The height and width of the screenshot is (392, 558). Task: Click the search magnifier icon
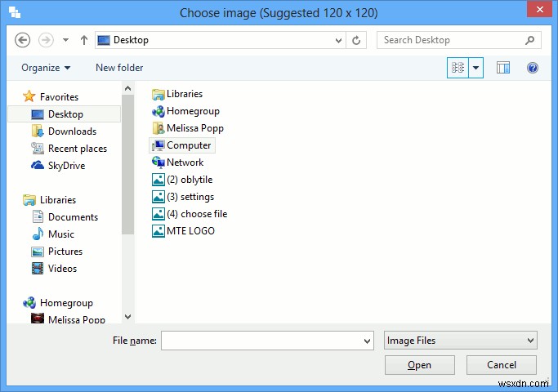[530, 40]
